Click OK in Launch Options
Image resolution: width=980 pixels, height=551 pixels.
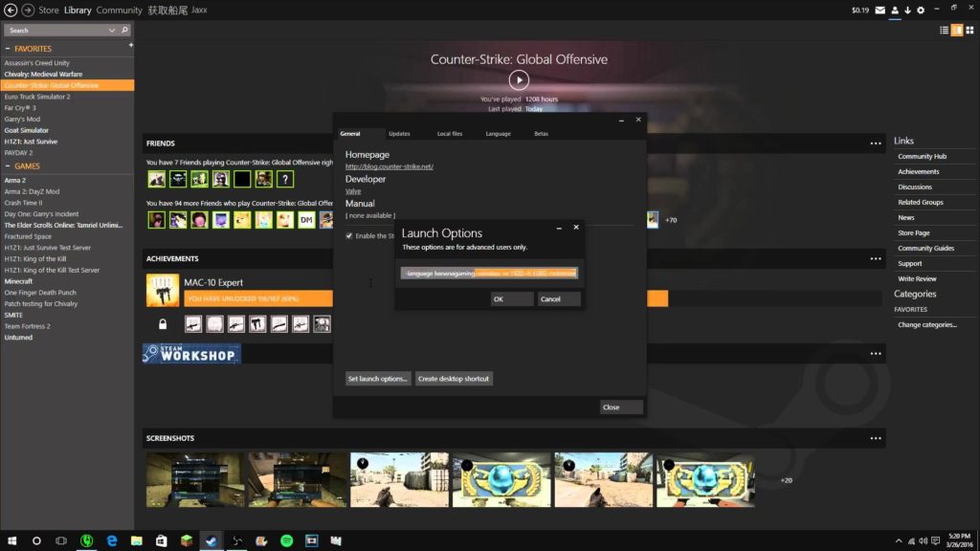tap(512, 299)
